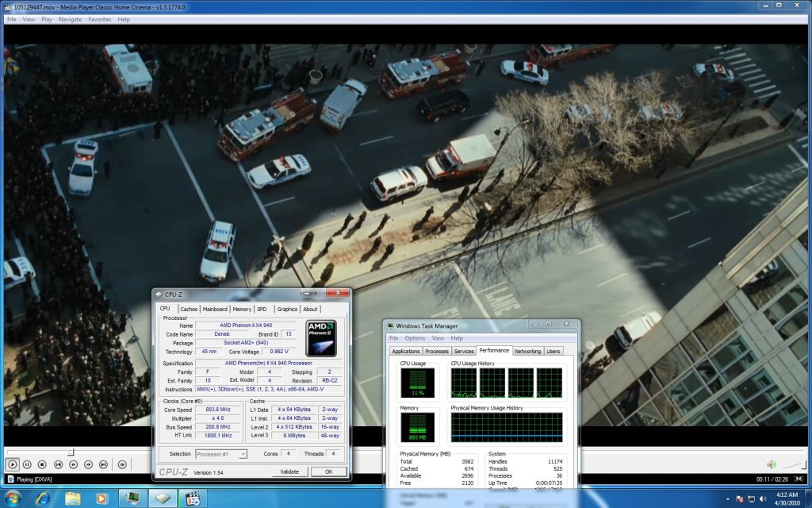This screenshot has width=812, height=508.
Task: Click the DXVA status icon in player status bar
Action: tap(10, 479)
